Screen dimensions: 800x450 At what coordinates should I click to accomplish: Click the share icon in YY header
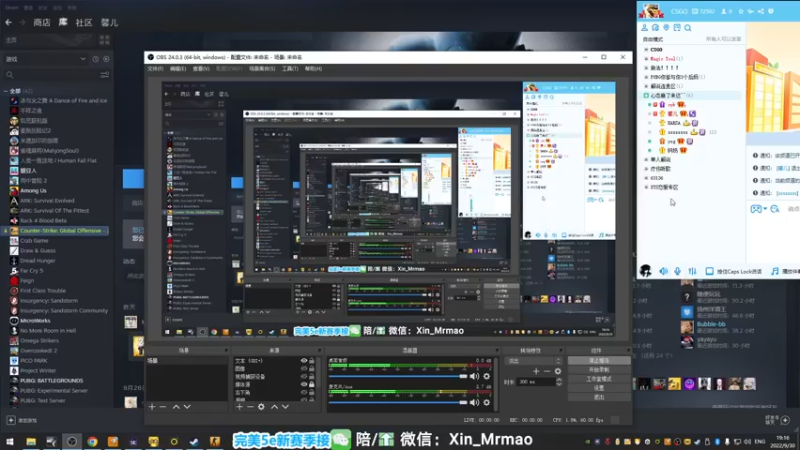(x=761, y=11)
